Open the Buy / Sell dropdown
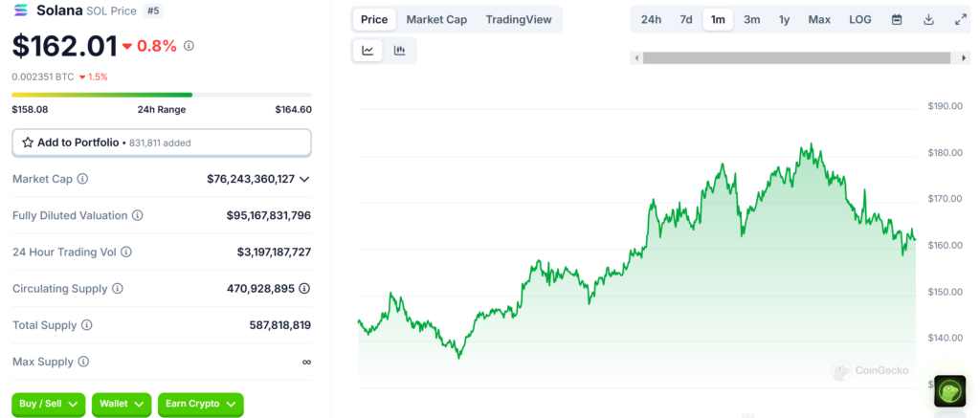This screenshot has height=418, width=980. click(x=48, y=405)
